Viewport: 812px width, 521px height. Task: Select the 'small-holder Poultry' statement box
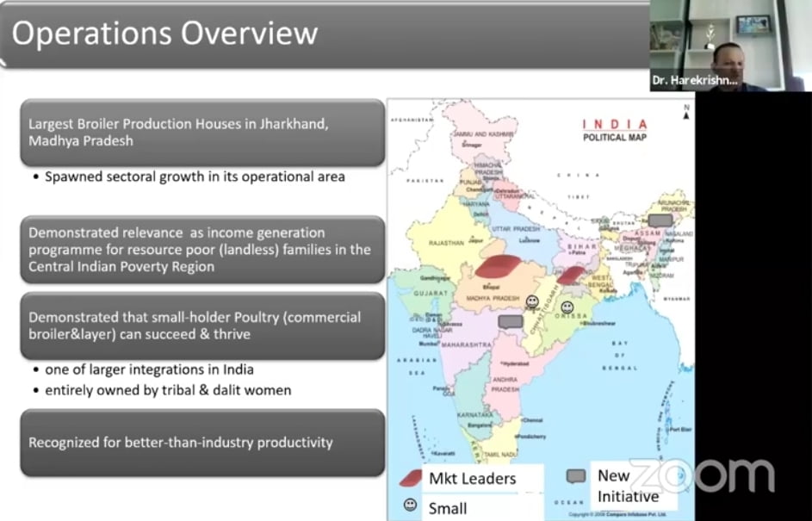[202, 326]
